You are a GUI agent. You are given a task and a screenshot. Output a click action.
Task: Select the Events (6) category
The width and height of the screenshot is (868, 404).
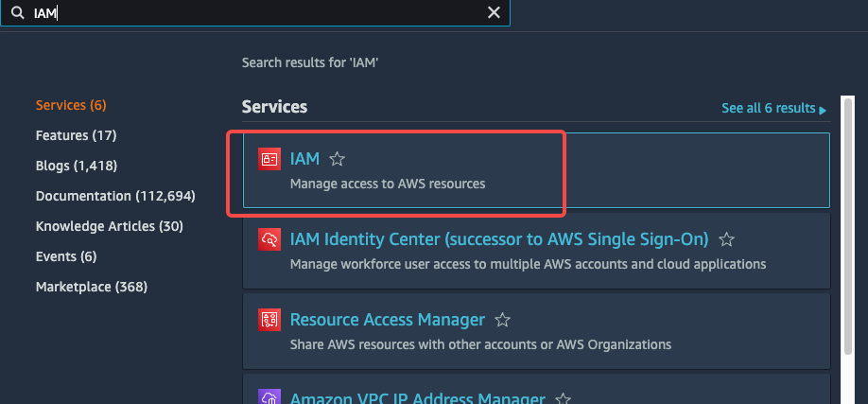click(66, 256)
